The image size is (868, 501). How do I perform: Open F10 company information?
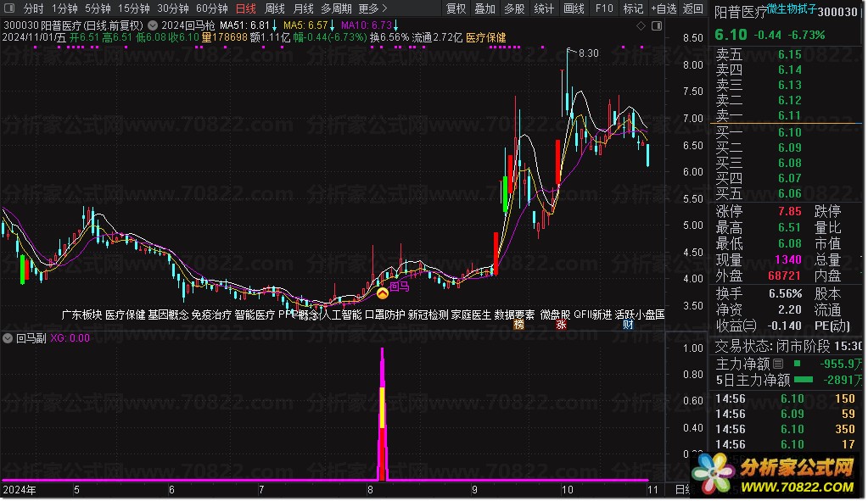pyautogui.click(x=604, y=8)
